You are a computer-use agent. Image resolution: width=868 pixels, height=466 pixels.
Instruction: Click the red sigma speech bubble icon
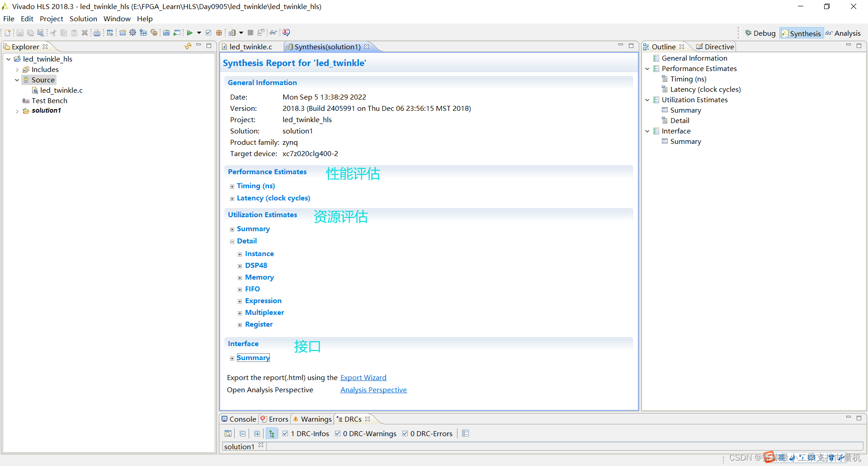[x=286, y=33]
